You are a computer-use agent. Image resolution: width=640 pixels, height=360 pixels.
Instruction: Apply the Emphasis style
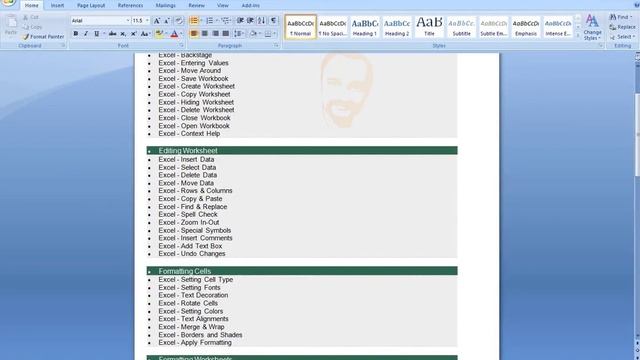(526, 27)
